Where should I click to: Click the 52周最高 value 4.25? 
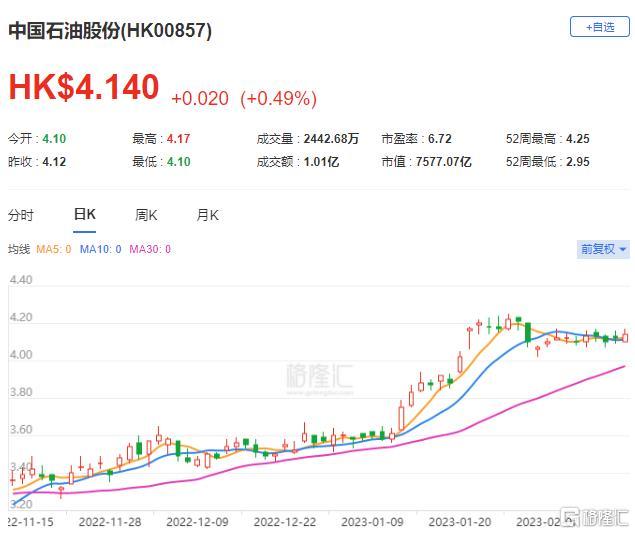tap(577, 138)
